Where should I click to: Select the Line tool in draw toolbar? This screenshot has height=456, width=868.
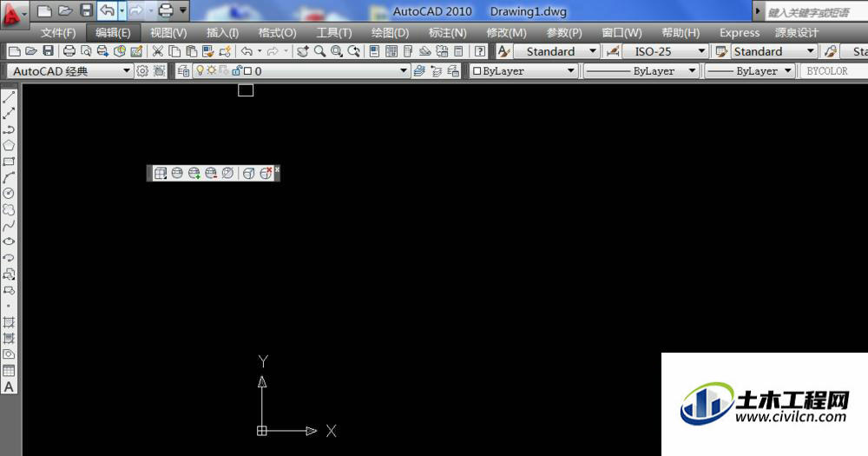tap(9, 97)
